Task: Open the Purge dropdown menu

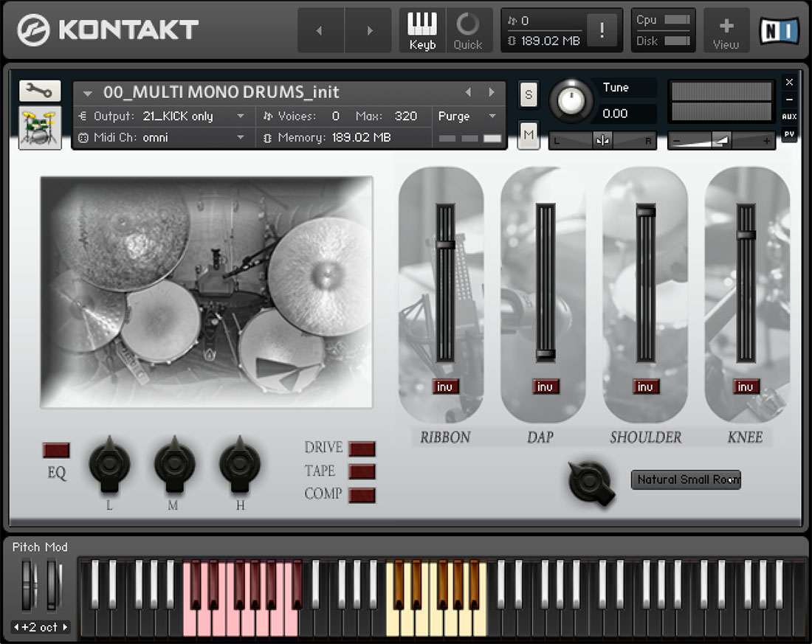Action: [467, 116]
